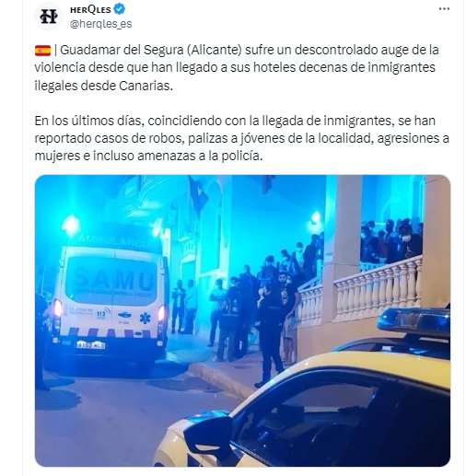Click the star of life symbol on ambulance
The image size is (466, 476).
click(x=145, y=319)
